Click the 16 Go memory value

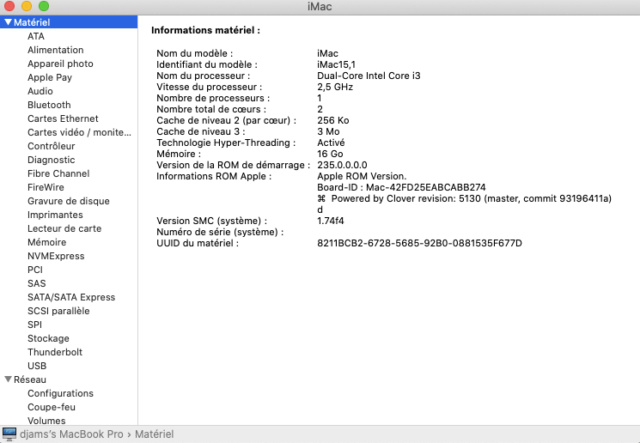coord(330,154)
